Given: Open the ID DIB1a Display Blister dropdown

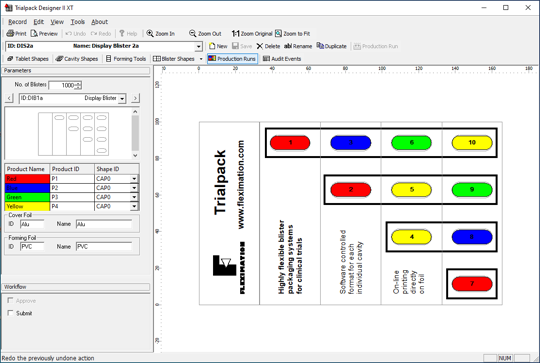Looking at the screenshot, I should click(x=122, y=98).
